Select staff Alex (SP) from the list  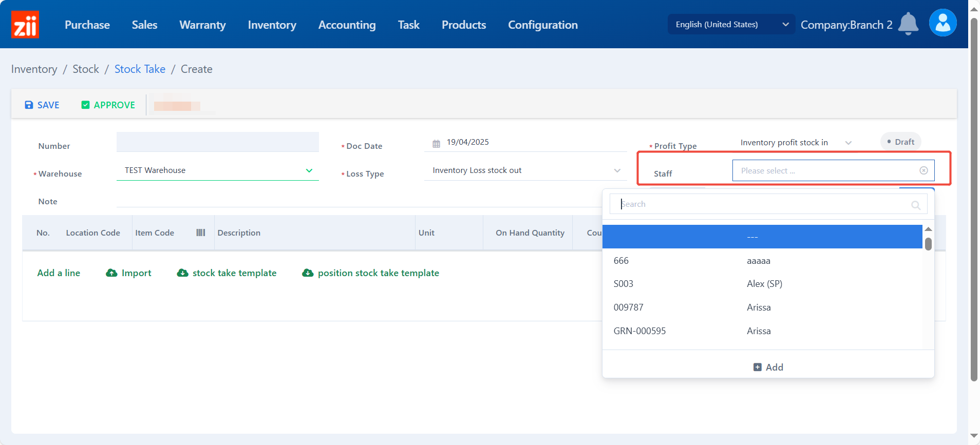tap(764, 284)
